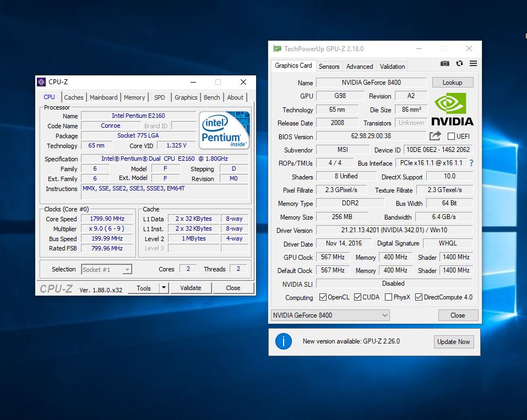Toggle the DirectCompute 4.0 checkbox

pos(419,297)
